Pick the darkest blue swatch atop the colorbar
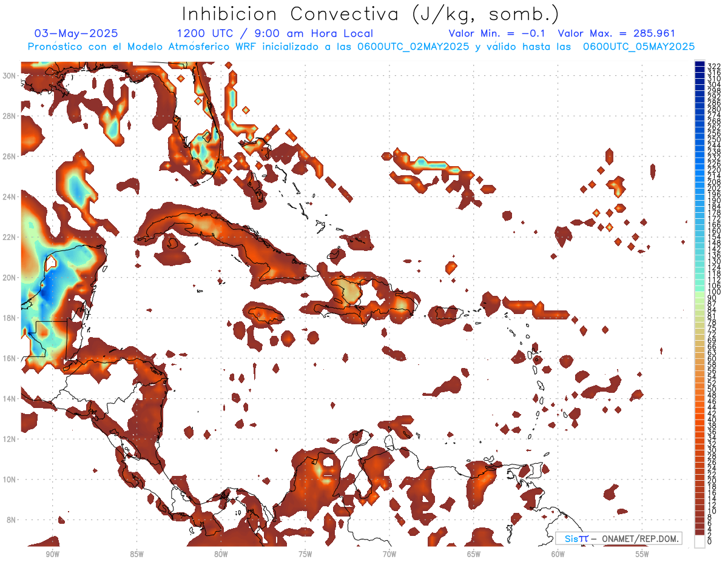 699,64
